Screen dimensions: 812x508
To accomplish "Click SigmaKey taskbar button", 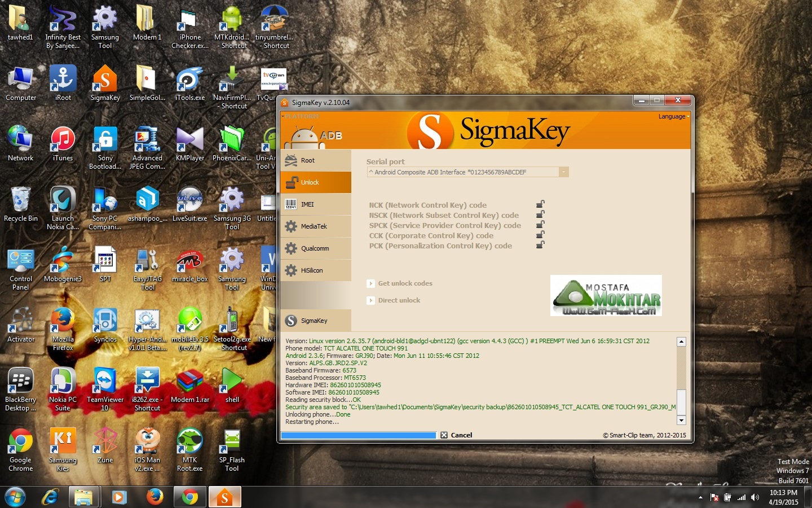I will click(x=225, y=497).
